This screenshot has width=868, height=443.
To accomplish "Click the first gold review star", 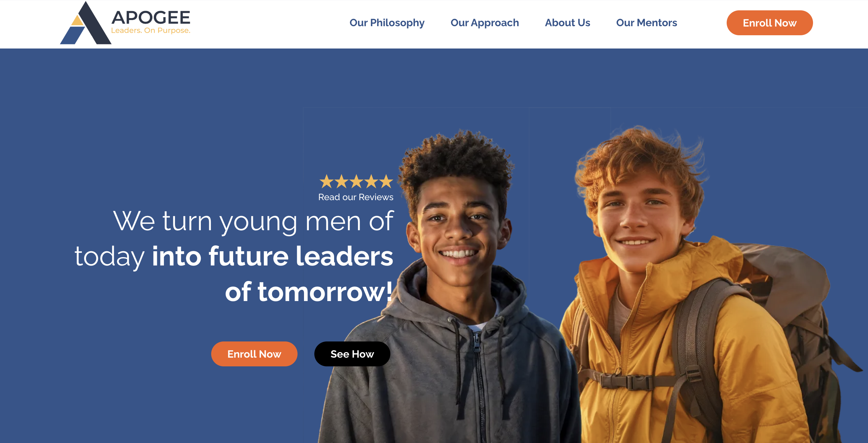I will coord(326,181).
